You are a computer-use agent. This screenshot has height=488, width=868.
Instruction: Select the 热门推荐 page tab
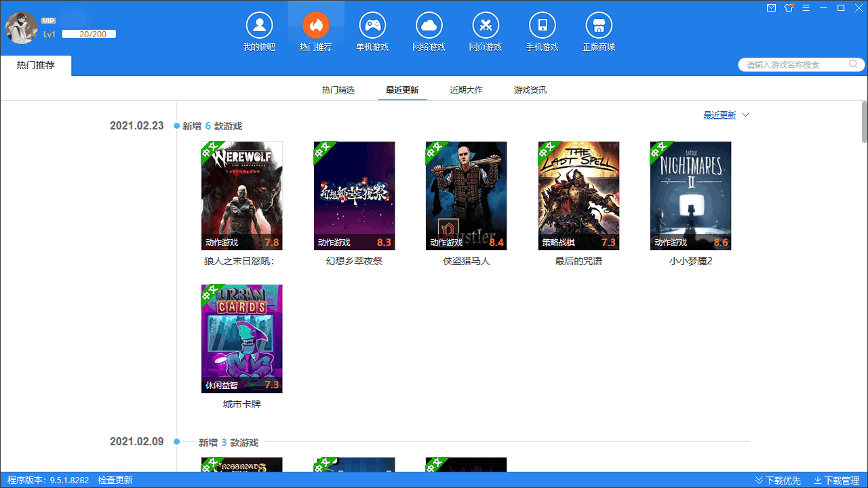click(36, 66)
